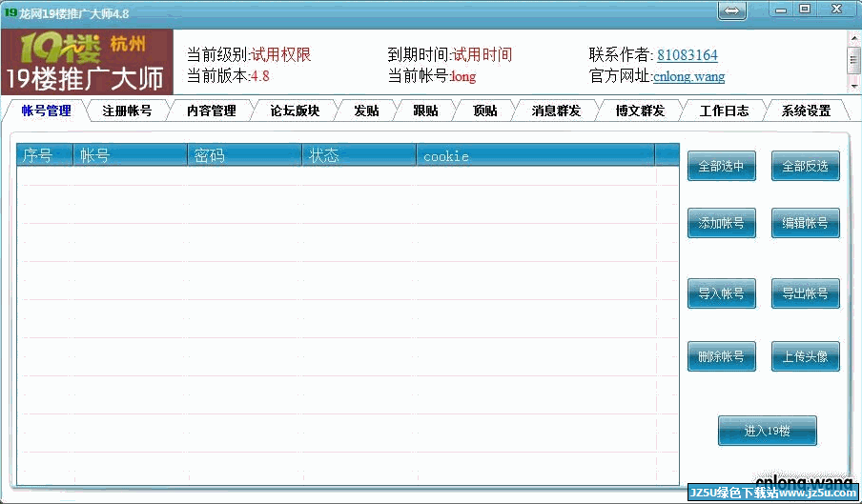Open the 消息群发 tab
This screenshot has height=504, width=862.
[x=556, y=111]
